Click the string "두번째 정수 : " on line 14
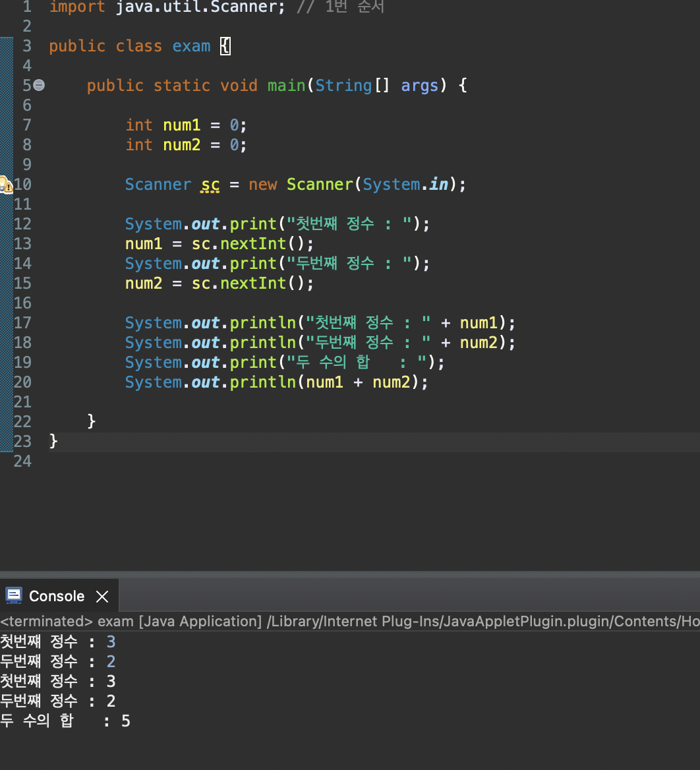The height and width of the screenshot is (770, 700). (349, 264)
